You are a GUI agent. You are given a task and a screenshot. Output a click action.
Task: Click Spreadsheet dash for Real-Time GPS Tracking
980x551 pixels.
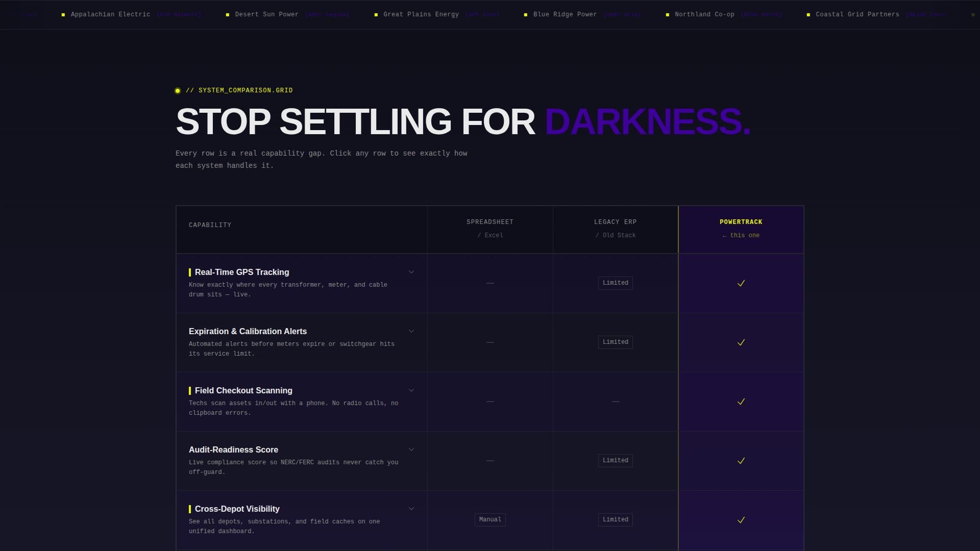pyautogui.click(x=490, y=283)
